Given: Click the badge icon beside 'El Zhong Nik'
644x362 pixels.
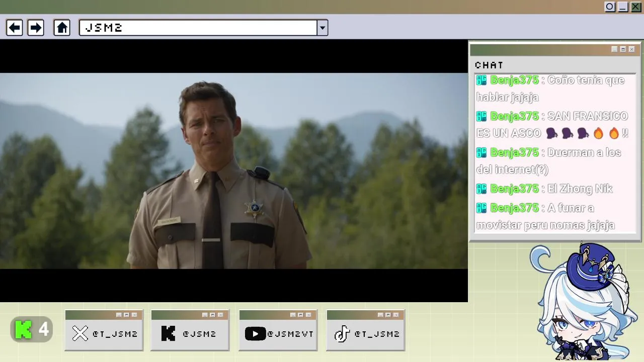Looking at the screenshot, I should [x=481, y=189].
